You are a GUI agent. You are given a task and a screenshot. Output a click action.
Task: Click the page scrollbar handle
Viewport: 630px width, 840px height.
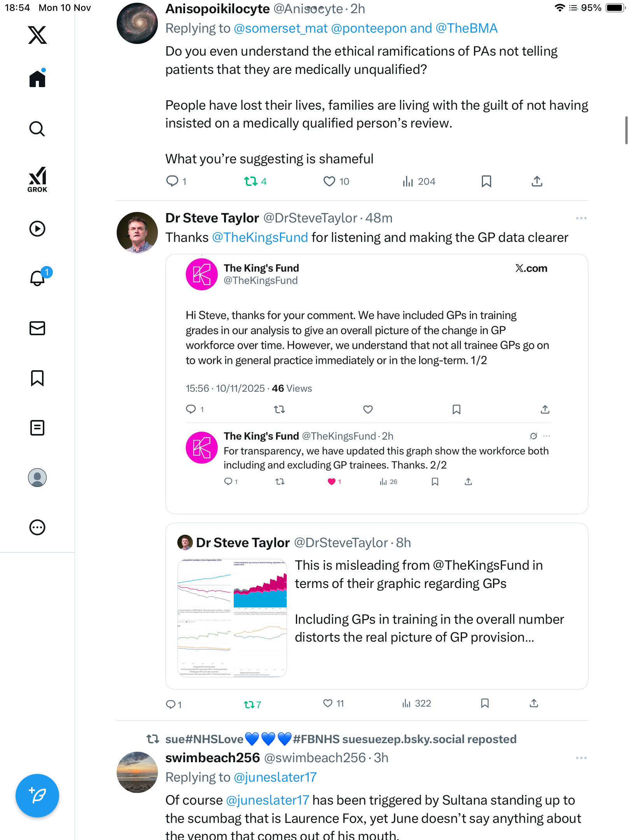(626, 130)
